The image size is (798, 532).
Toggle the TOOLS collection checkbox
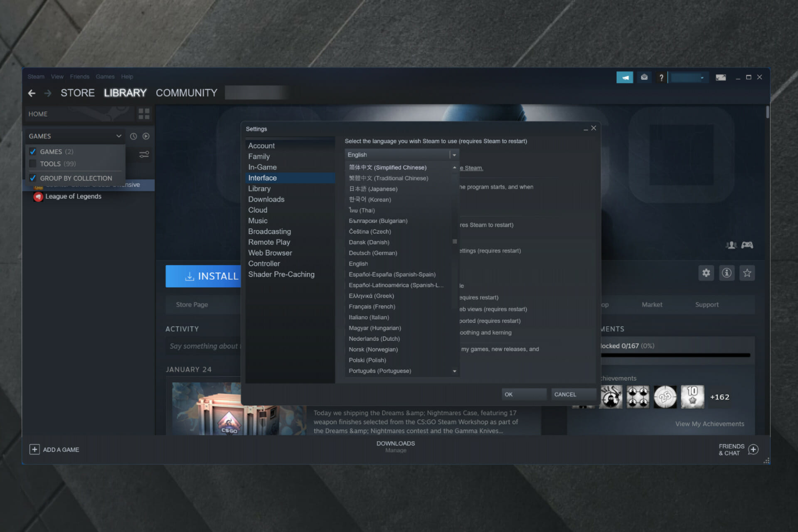pyautogui.click(x=33, y=163)
